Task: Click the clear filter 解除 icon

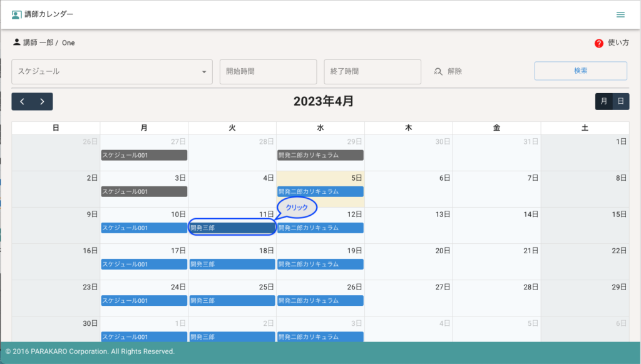Action: pos(439,71)
